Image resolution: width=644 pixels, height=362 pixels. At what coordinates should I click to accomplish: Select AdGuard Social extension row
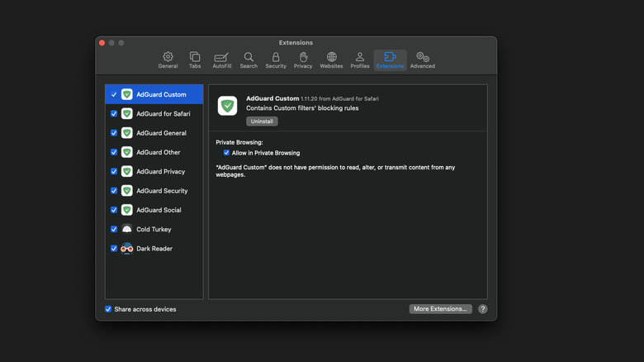(159, 210)
